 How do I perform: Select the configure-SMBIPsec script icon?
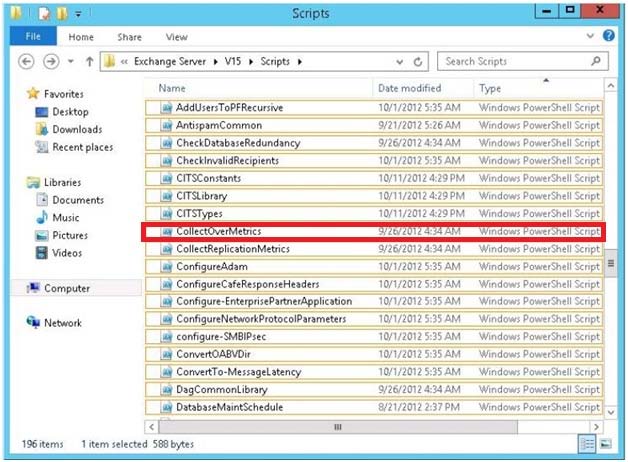[x=167, y=337]
